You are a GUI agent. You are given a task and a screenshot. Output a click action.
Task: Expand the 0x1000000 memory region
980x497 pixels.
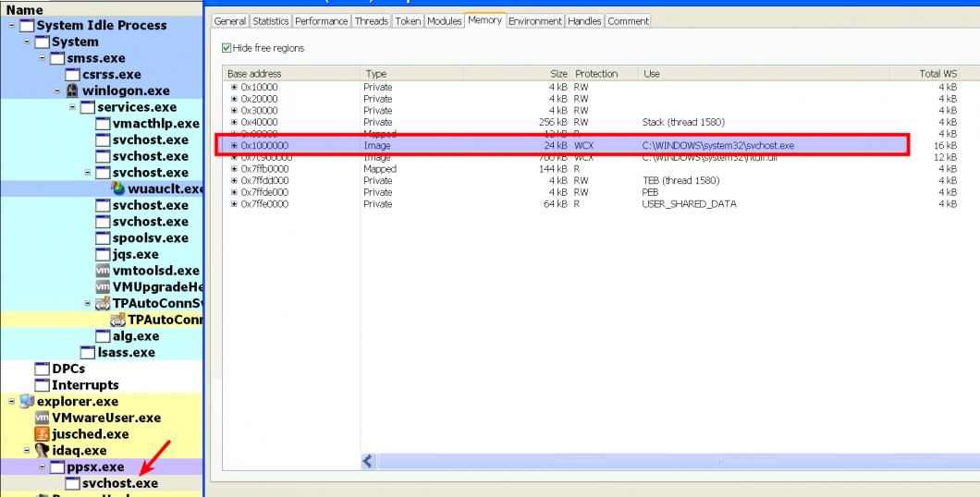click(x=235, y=145)
